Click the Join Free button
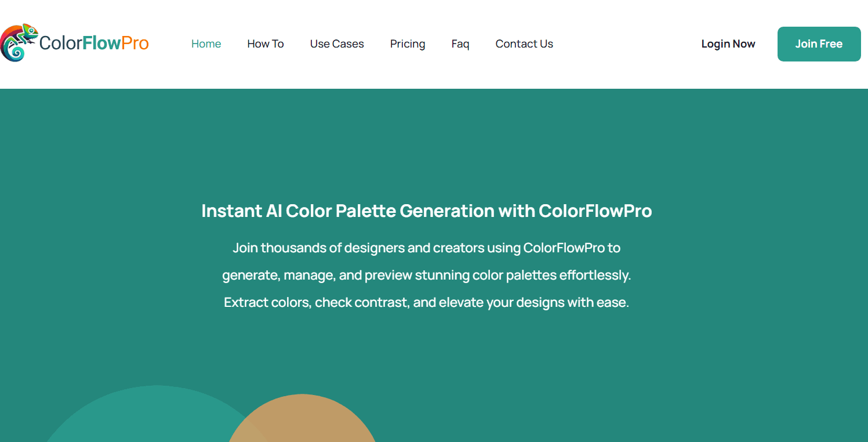This screenshot has height=442, width=868. tap(819, 44)
